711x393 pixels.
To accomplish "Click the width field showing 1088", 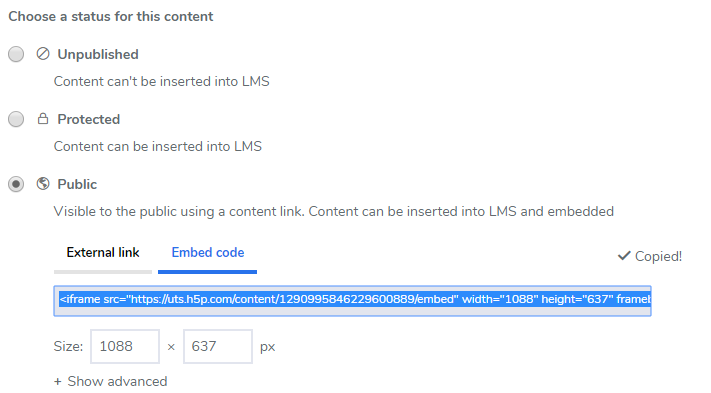I will coord(125,346).
